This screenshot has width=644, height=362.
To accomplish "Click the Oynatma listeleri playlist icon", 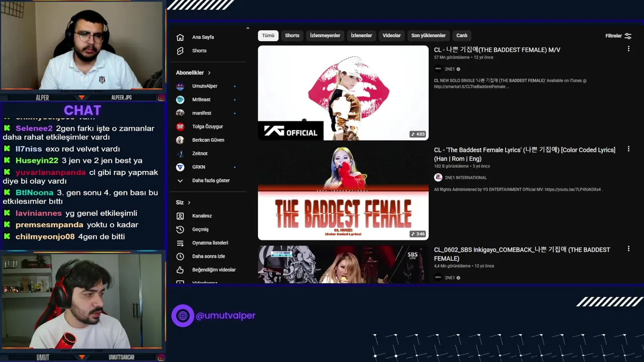I will coord(180,243).
